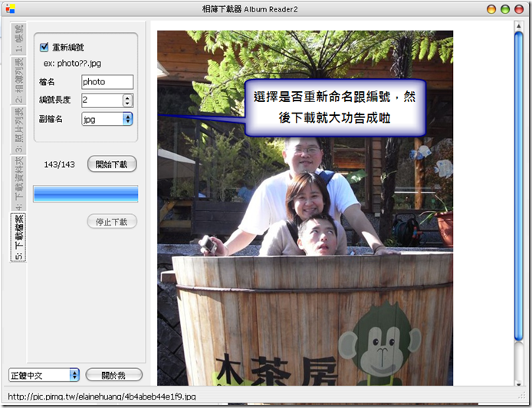The width and height of the screenshot is (532, 408).
Task: Toggle the 重新編號 checkbox
Action: [44, 48]
